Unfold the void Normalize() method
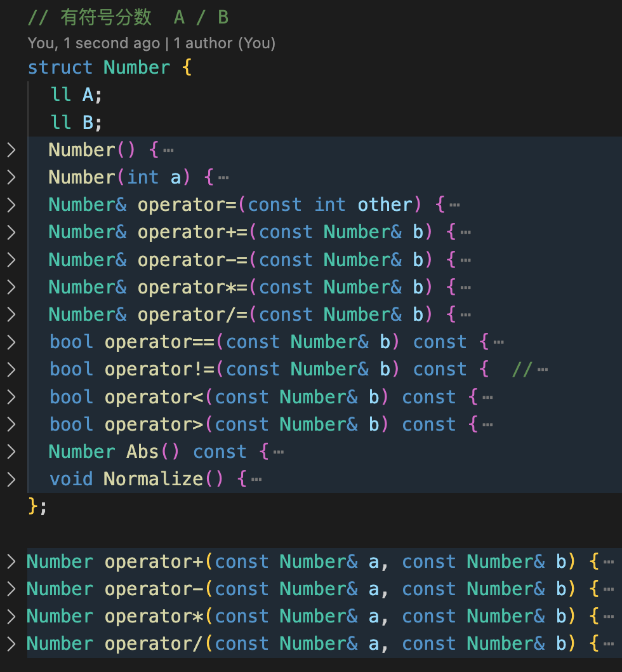Screen dimensions: 622x672 11,479
